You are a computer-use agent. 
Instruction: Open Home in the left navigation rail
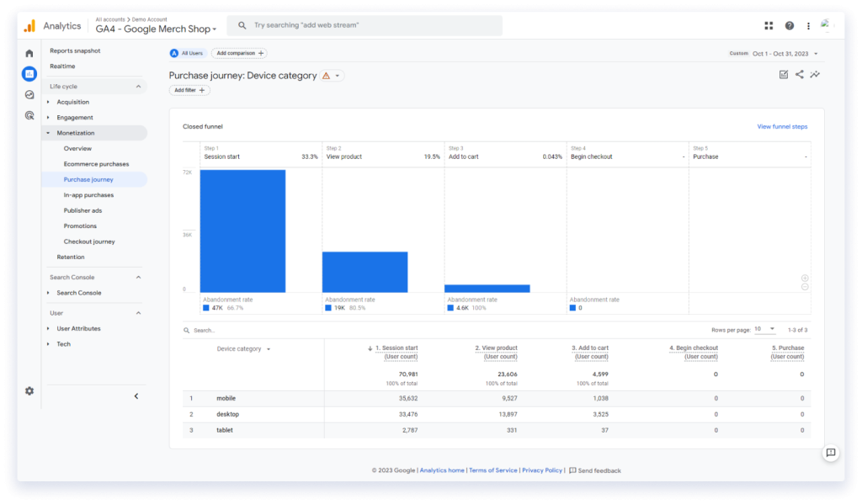click(x=29, y=52)
